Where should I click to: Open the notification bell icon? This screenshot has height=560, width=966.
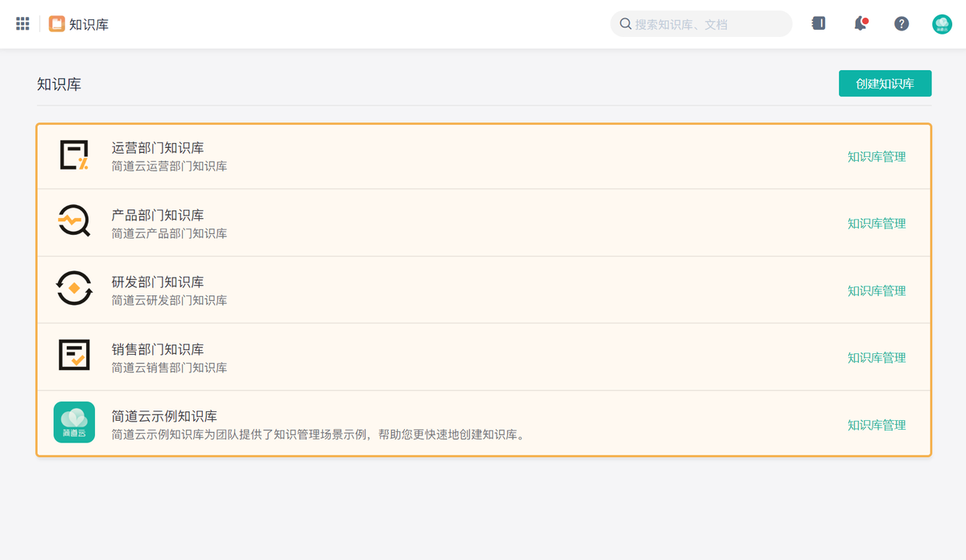tap(861, 23)
